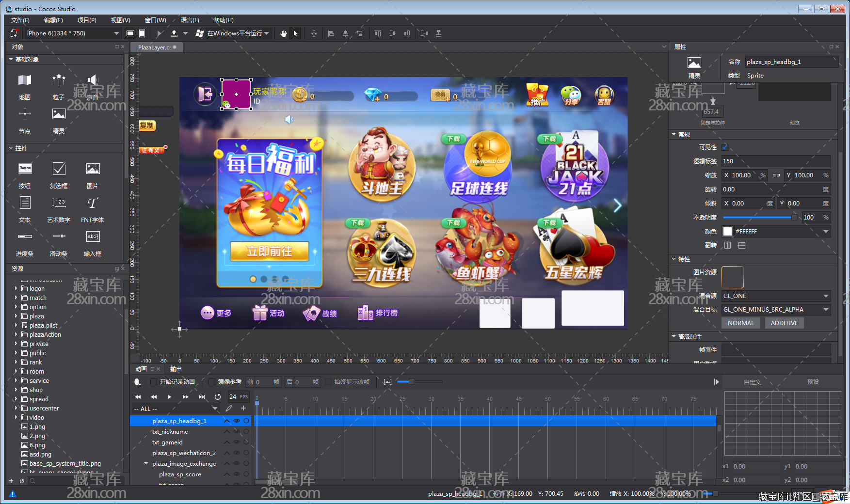Hide the plaza_sp_headbg_1 layer with eye icon
This screenshot has width=850, height=504.
click(x=237, y=421)
